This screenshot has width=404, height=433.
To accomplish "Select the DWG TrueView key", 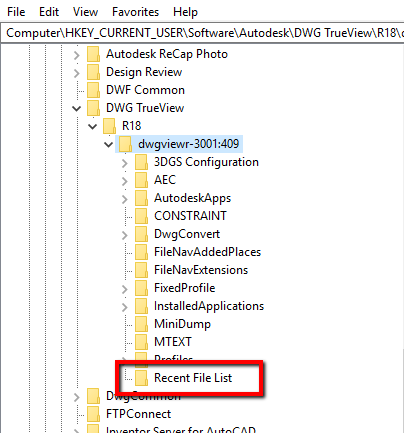I will pos(145,108).
